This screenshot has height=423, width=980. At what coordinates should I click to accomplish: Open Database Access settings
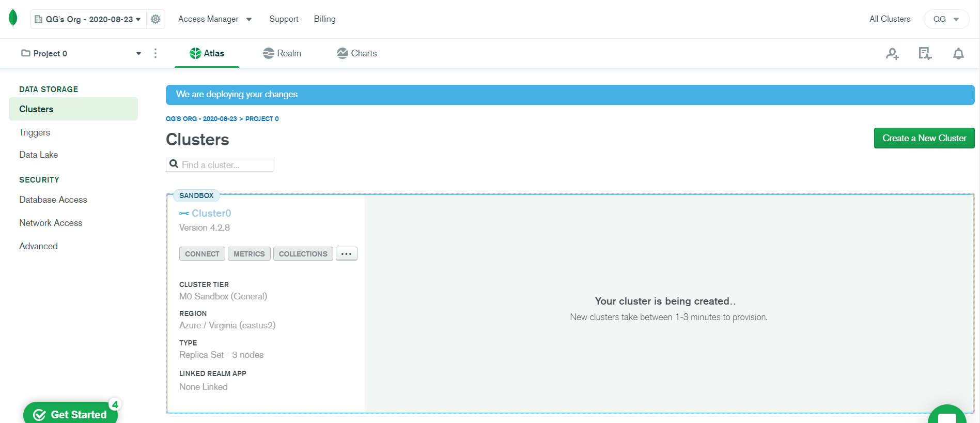pos(53,200)
